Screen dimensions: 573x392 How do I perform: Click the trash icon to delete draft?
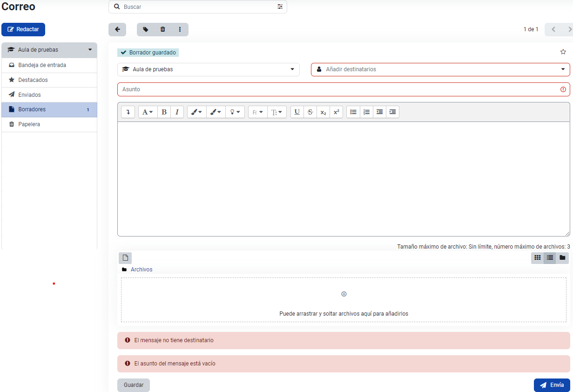pyautogui.click(x=162, y=29)
